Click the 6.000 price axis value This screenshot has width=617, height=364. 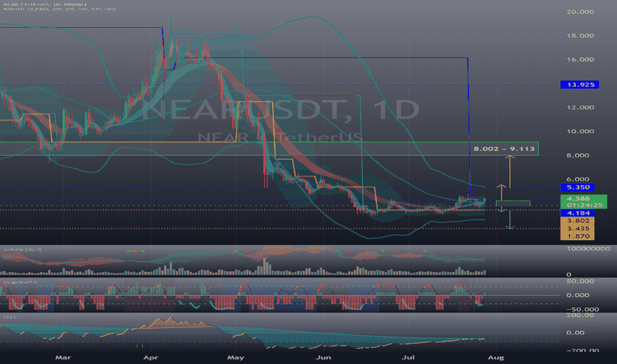pos(578,179)
